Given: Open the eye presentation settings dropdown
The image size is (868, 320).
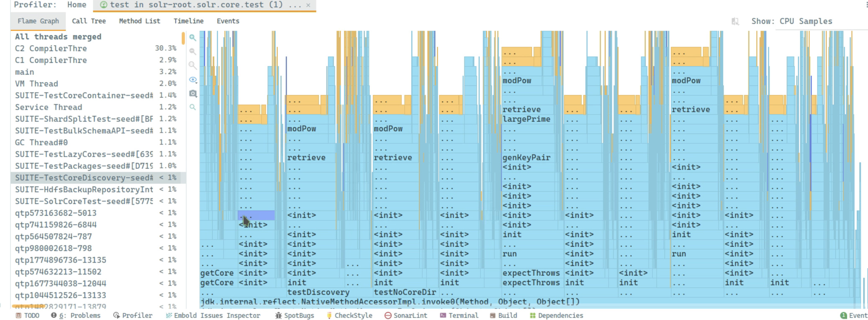Looking at the screenshot, I should coord(193,80).
